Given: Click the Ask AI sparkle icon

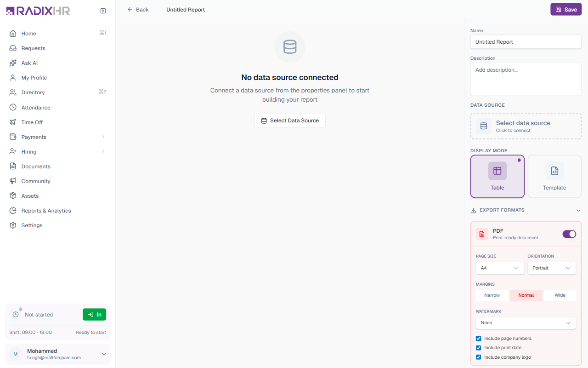Looking at the screenshot, I should tap(13, 63).
